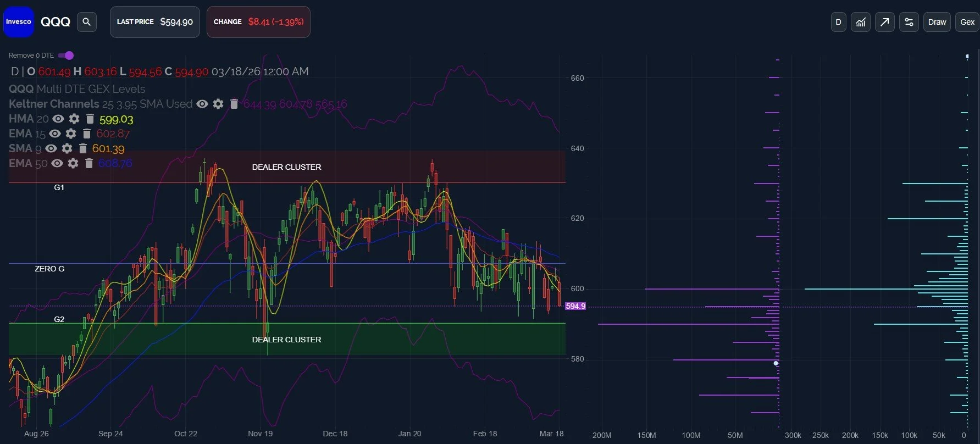Screen dimensions: 980x444
Task: Toggle EMA 50 visibility eye
Action: pos(57,163)
